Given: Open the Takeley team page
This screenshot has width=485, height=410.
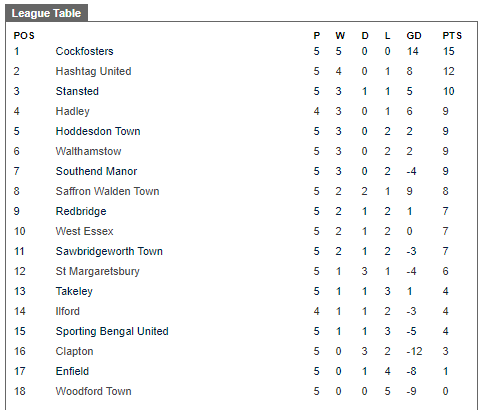Looking at the screenshot, I should pos(74,291).
